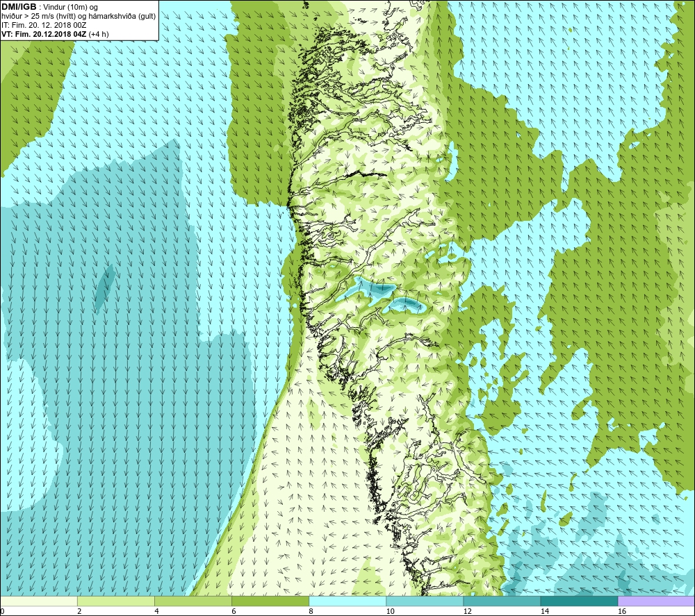The image size is (695, 616).
Task: Click the legend scale label 2
Action: (x=79, y=611)
